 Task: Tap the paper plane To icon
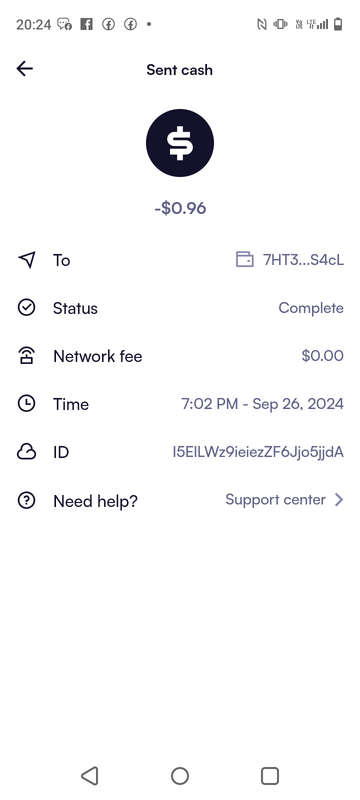click(x=27, y=260)
